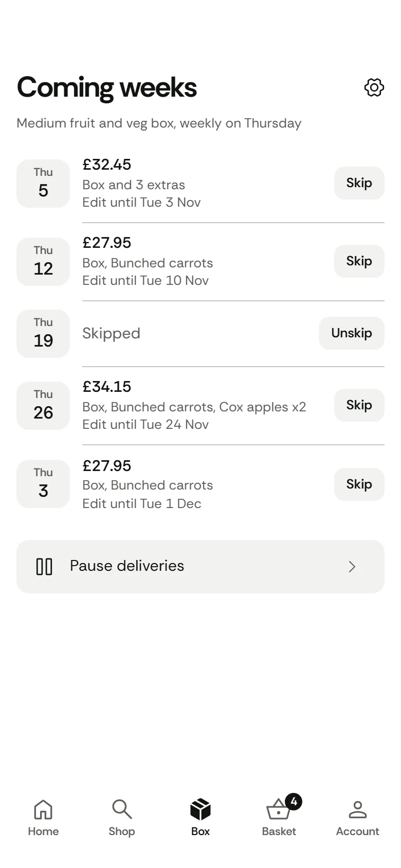Skip the Thu 12 delivery
Screen dimensions: 401x868
(359, 261)
